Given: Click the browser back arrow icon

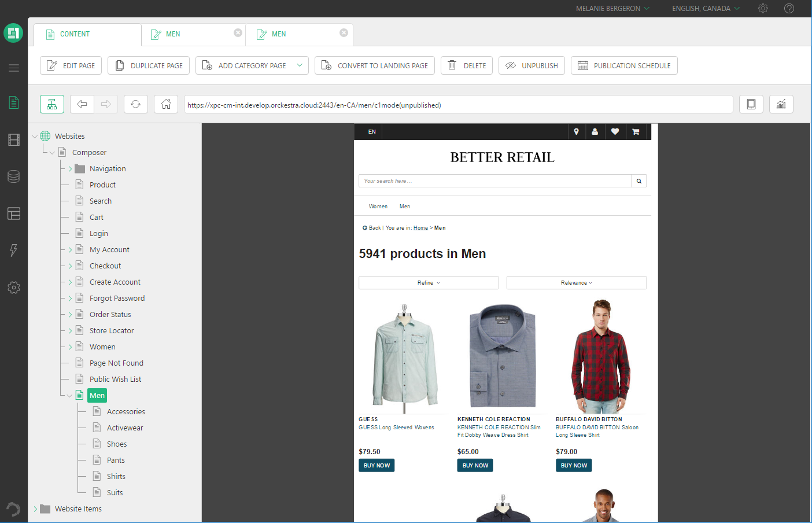Looking at the screenshot, I should (x=82, y=104).
